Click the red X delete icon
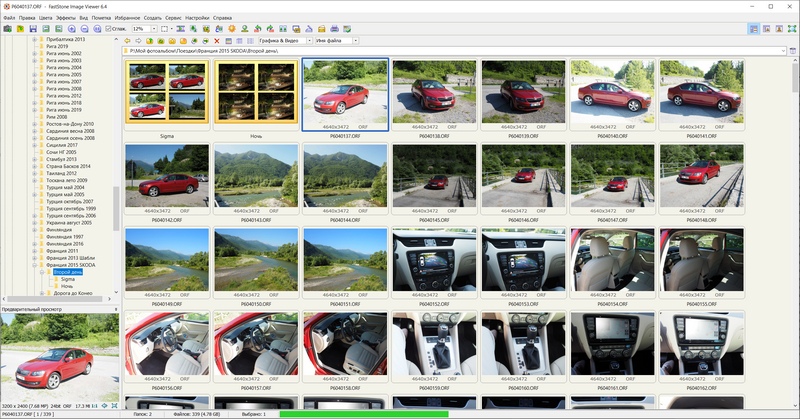This screenshot has width=800, height=419. [216, 40]
